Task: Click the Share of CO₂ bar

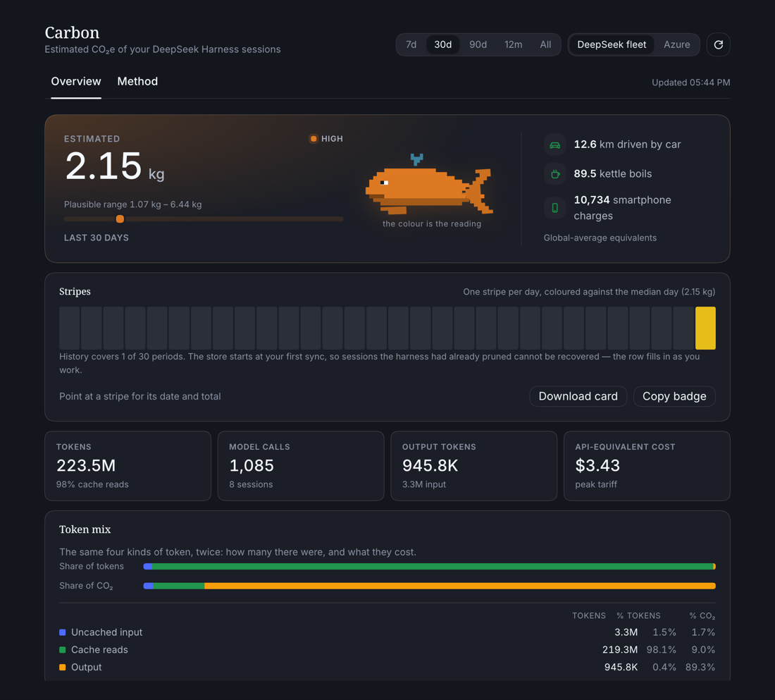Action: [x=430, y=586]
